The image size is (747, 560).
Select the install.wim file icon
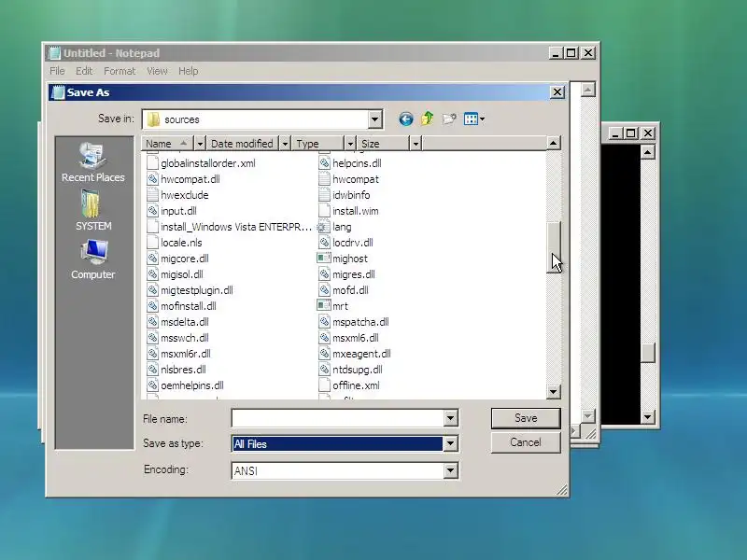pos(324,211)
